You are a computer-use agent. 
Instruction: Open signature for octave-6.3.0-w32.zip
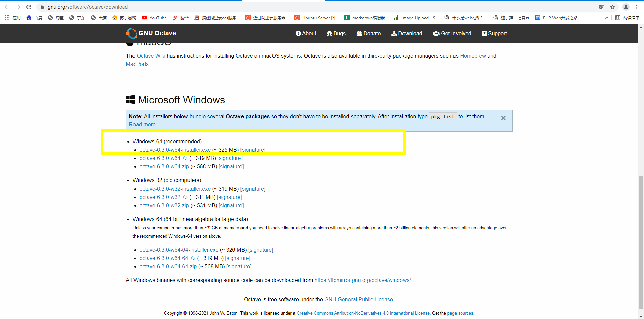tap(231, 205)
